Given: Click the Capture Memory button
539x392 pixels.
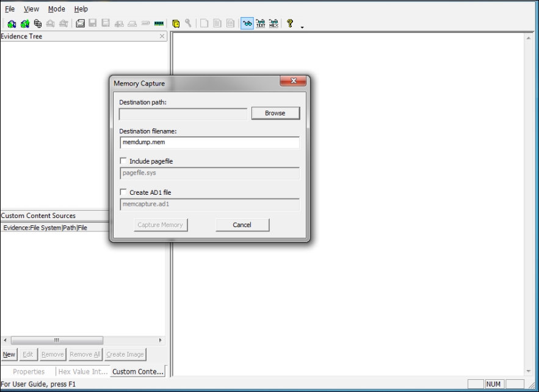Looking at the screenshot, I should (161, 225).
